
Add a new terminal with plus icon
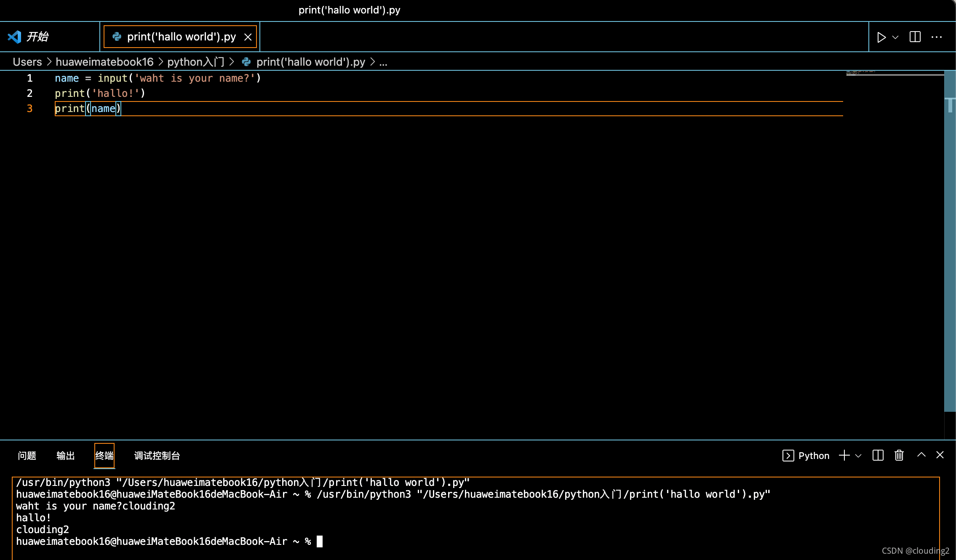[x=844, y=455]
